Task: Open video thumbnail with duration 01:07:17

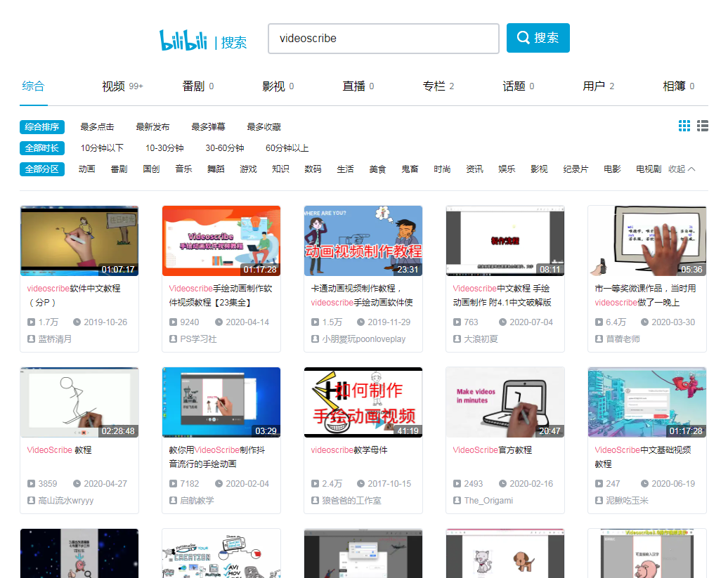Action: point(79,241)
